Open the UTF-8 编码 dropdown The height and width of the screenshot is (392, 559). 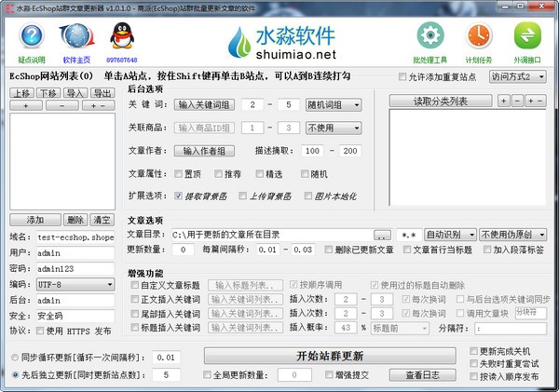tap(75, 284)
